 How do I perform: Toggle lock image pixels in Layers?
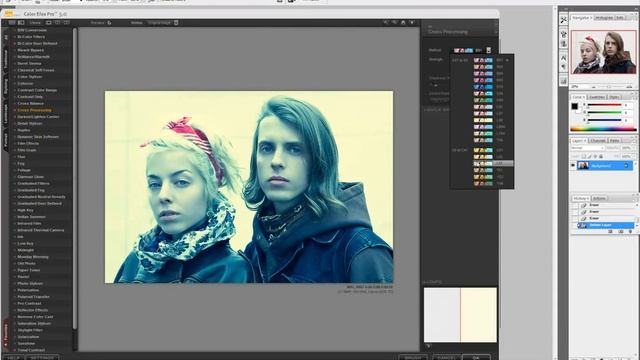[x=589, y=156]
